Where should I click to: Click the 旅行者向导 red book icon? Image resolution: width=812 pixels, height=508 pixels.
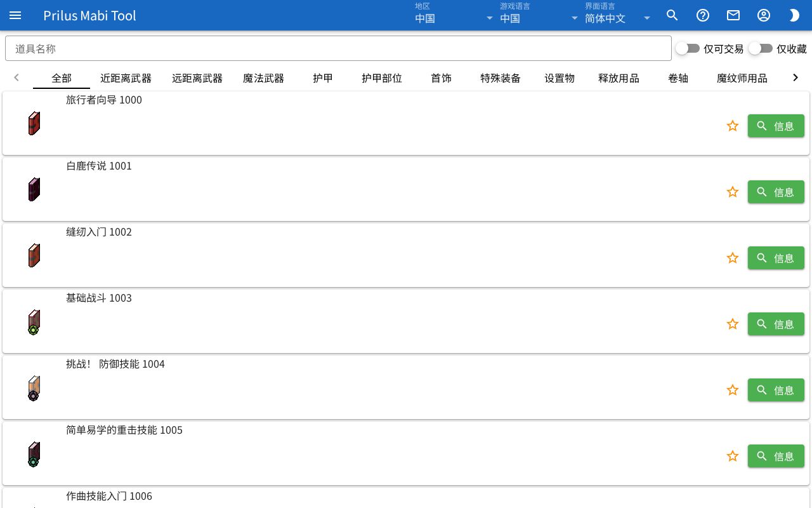[34, 123]
